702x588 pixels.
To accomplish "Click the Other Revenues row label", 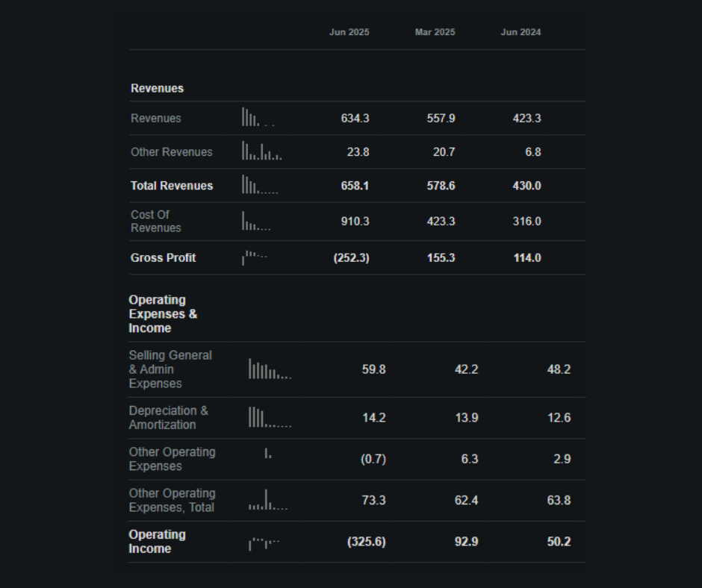I will point(172,151).
